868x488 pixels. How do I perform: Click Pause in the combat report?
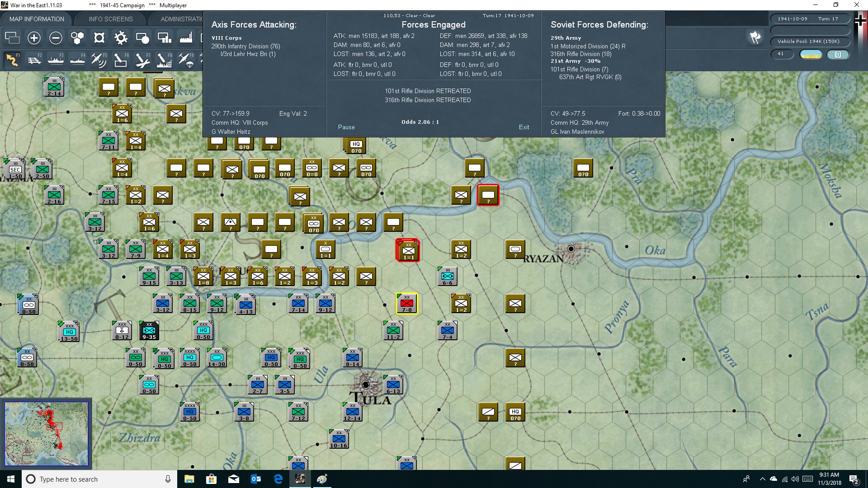click(346, 127)
